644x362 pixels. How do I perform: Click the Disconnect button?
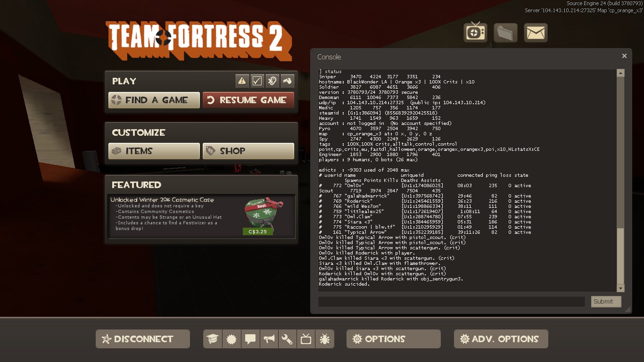coord(143,339)
